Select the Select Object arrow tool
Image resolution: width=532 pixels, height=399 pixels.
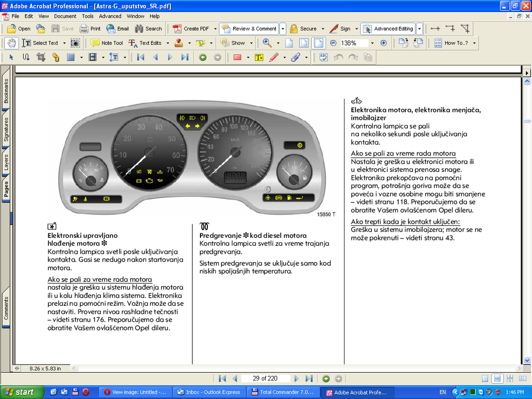point(11,57)
